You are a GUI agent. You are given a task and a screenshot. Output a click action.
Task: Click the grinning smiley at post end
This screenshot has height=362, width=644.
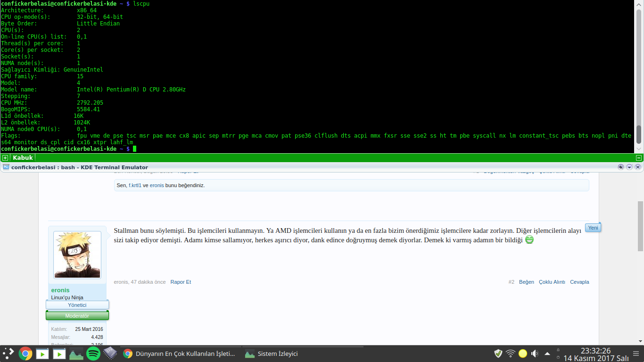(x=529, y=240)
